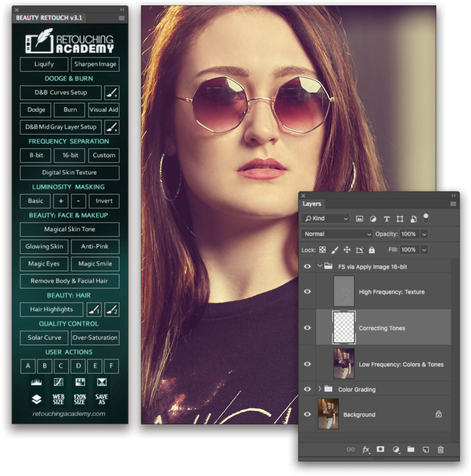471x476 pixels.
Task: Open the Layers panel flyout menu
Action: click(453, 204)
